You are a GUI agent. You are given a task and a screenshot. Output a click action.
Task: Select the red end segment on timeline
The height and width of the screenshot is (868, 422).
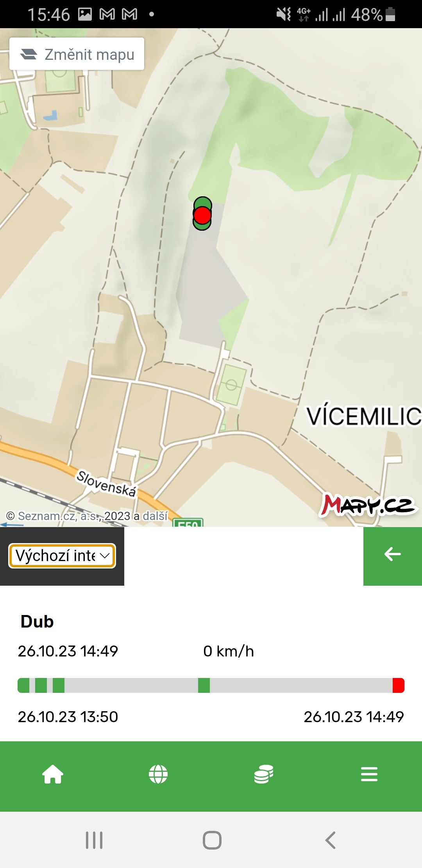coord(399,685)
